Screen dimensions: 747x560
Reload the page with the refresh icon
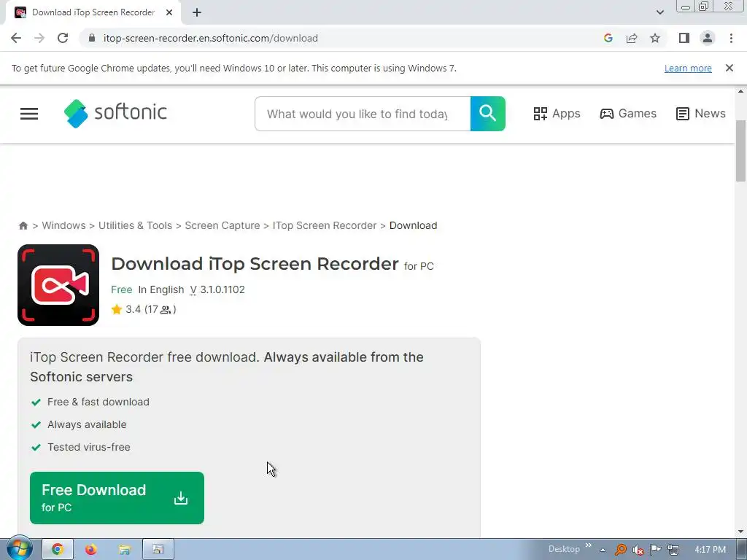pos(63,38)
